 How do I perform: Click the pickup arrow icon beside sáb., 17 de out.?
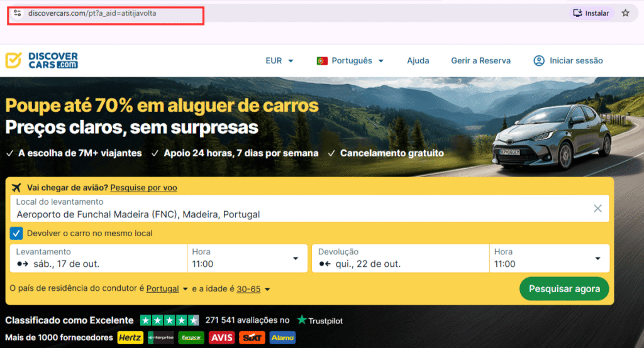[23, 264]
